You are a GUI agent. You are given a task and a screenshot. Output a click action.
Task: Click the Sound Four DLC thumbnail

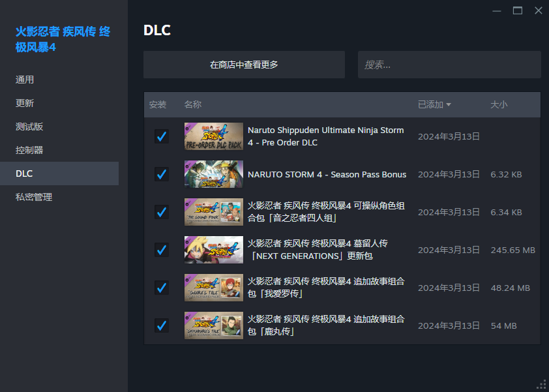pos(214,212)
